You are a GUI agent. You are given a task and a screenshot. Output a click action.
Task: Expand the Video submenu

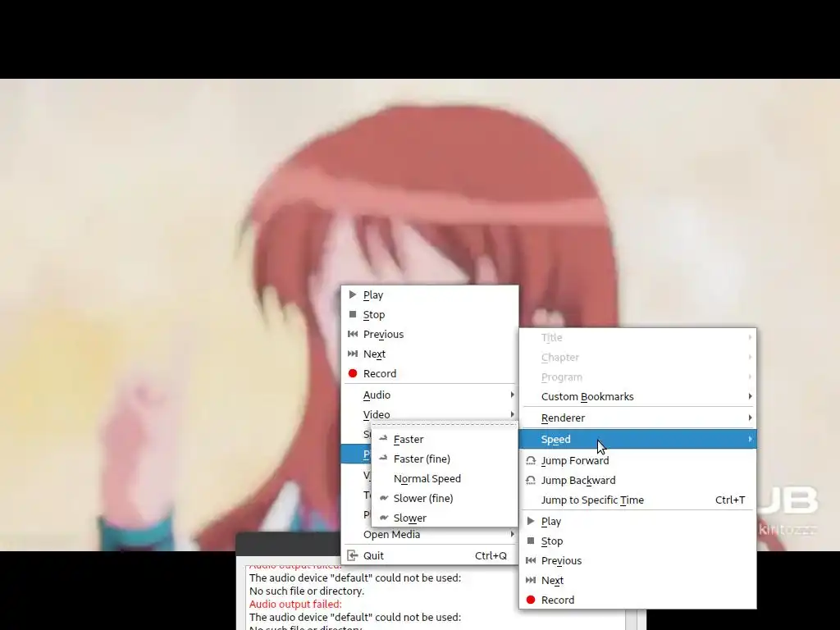tap(430, 413)
